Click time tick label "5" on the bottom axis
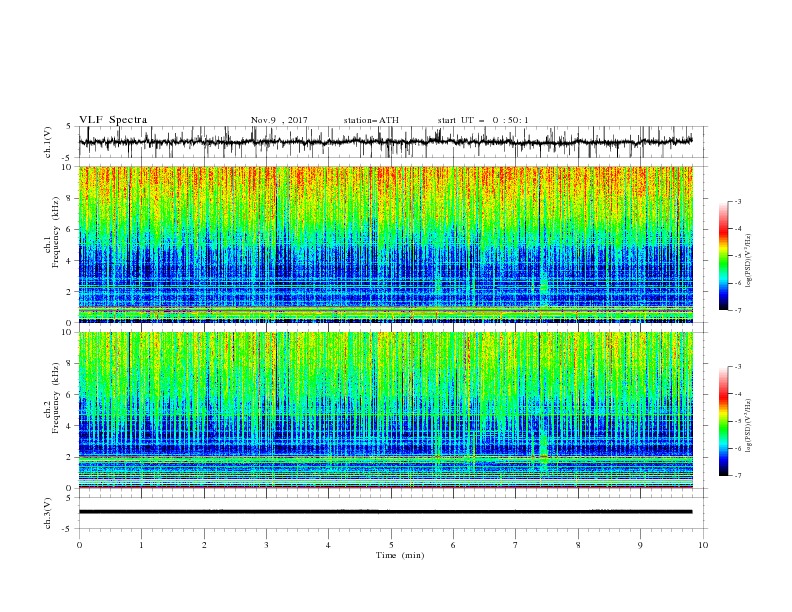This screenshot has height=612, width=792. point(391,545)
